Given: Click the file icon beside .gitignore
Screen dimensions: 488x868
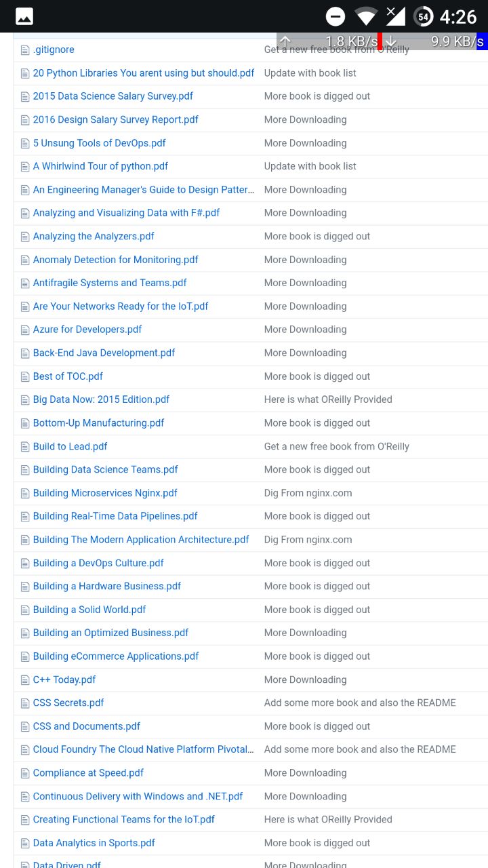Looking at the screenshot, I should coord(25,50).
